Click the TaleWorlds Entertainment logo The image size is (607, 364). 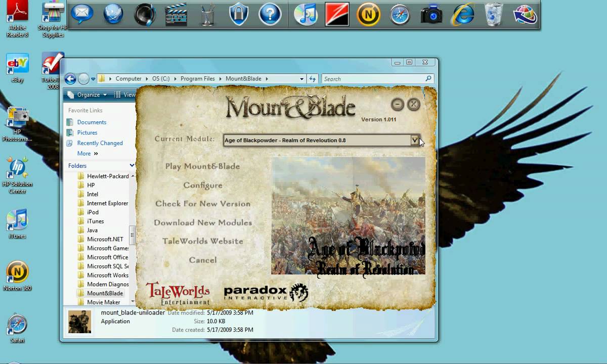pyautogui.click(x=178, y=294)
